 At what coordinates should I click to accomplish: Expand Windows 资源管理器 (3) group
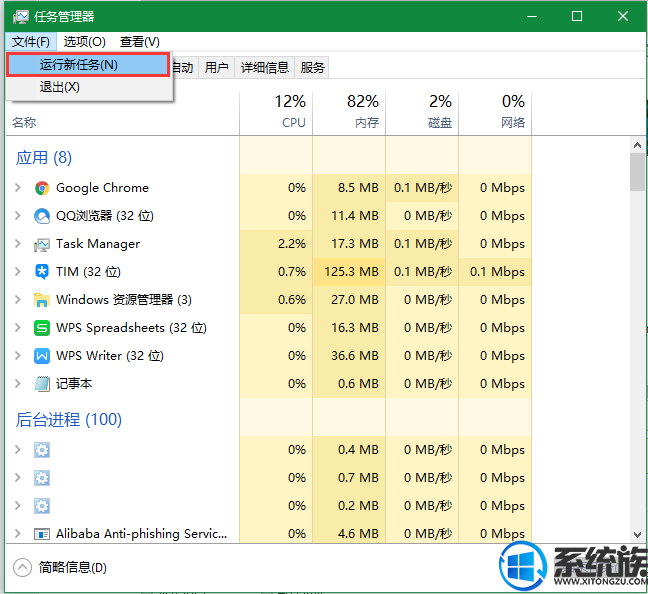pyautogui.click(x=17, y=300)
